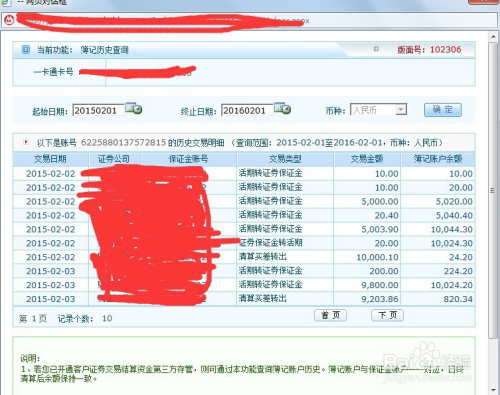
Task: Click the 说明: heading text
Action: [x=30, y=359]
